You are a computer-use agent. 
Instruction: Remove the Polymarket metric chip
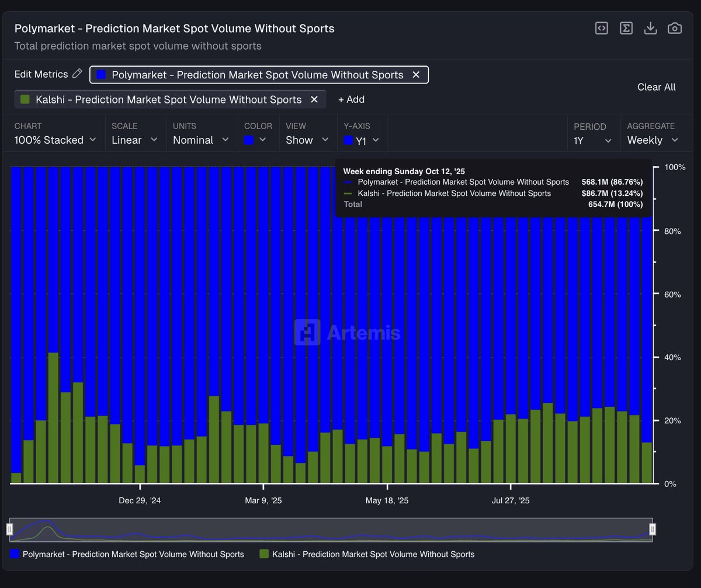coord(416,75)
